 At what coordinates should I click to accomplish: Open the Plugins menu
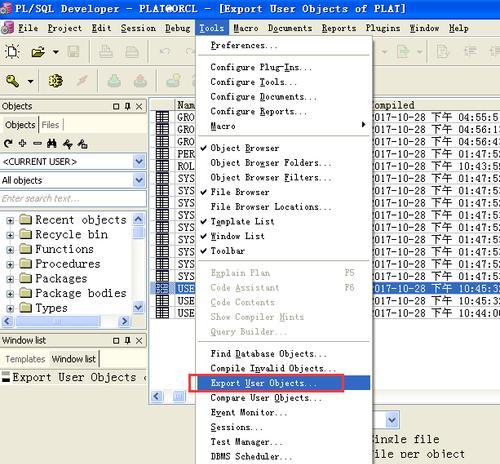pyautogui.click(x=383, y=28)
